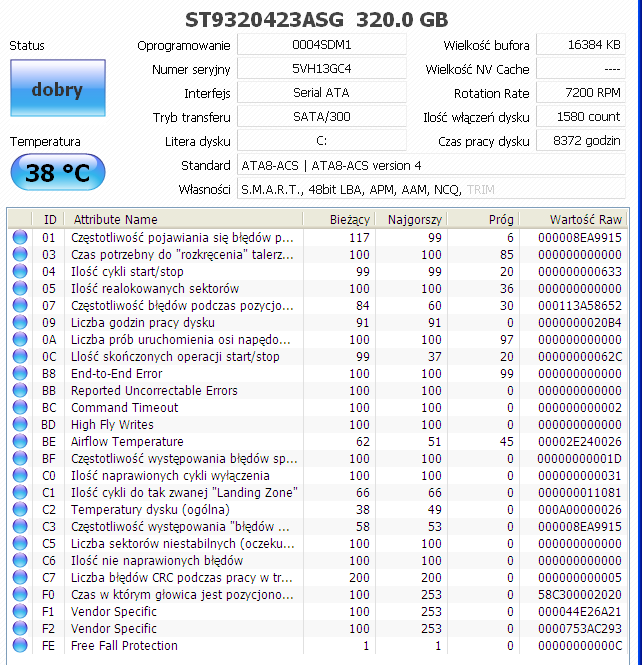This screenshot has height=665, width=642.
Task: Click the ID column header
Action: click(x=48, y=219)
